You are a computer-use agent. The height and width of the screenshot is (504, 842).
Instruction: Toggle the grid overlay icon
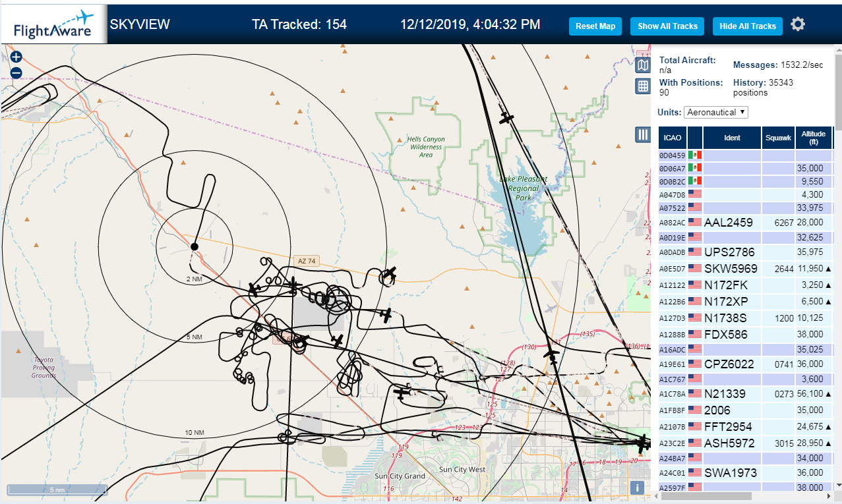(x=643, y=86)
